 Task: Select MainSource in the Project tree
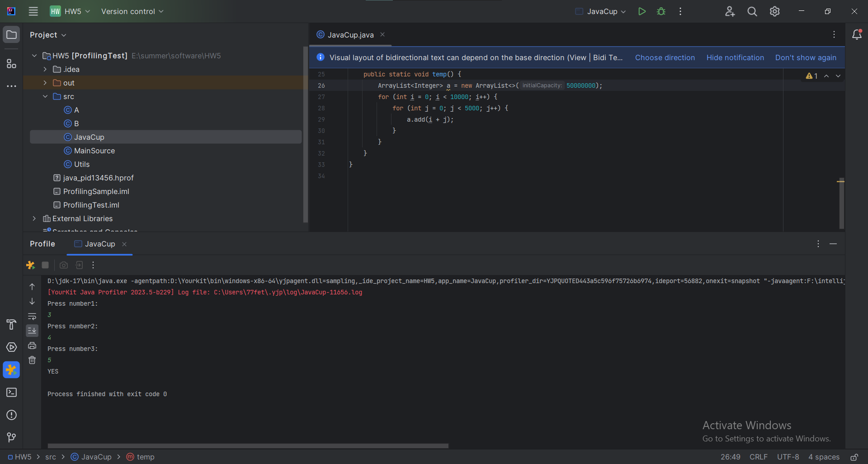pyautogui.click(x=94, y=151)
